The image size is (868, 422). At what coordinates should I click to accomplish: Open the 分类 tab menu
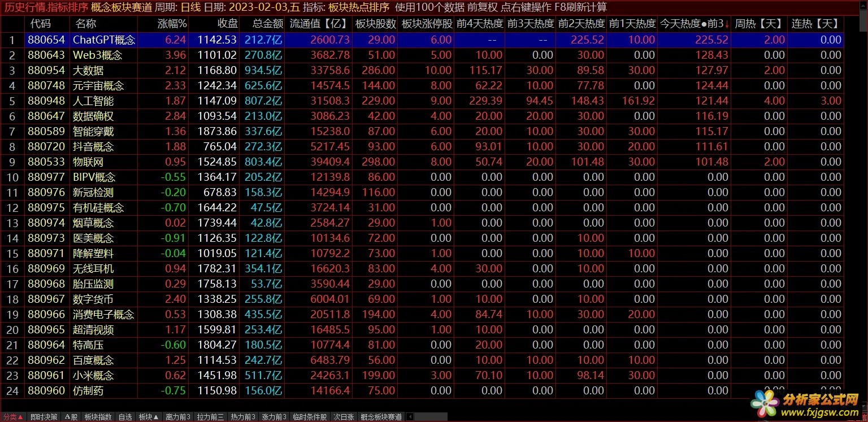(14, 417)
